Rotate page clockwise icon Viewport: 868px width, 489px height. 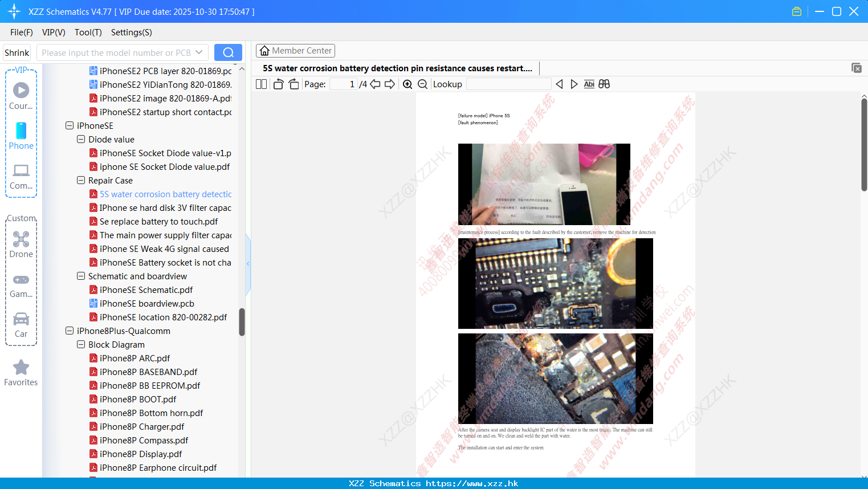[294, 84]
